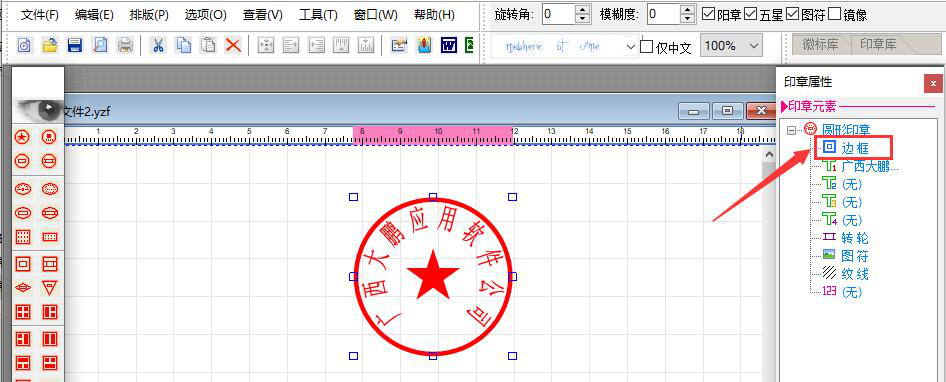Open print preview with the magnifier page icon
946x382 pixels.
click(100, 45)
